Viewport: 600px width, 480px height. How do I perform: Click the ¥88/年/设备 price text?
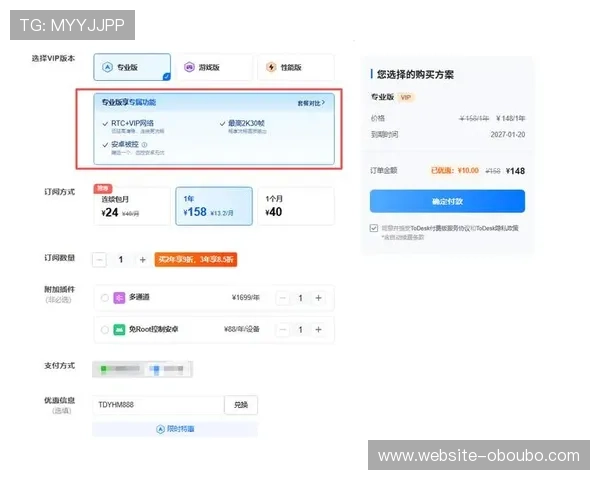(x=242, y=329)
